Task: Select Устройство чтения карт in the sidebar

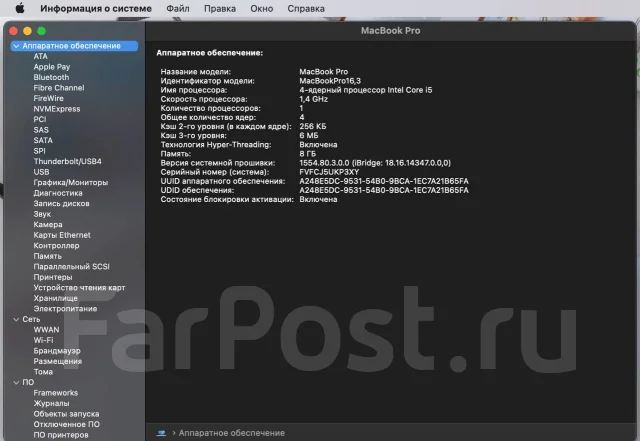Action: click(x=80, y=288)
